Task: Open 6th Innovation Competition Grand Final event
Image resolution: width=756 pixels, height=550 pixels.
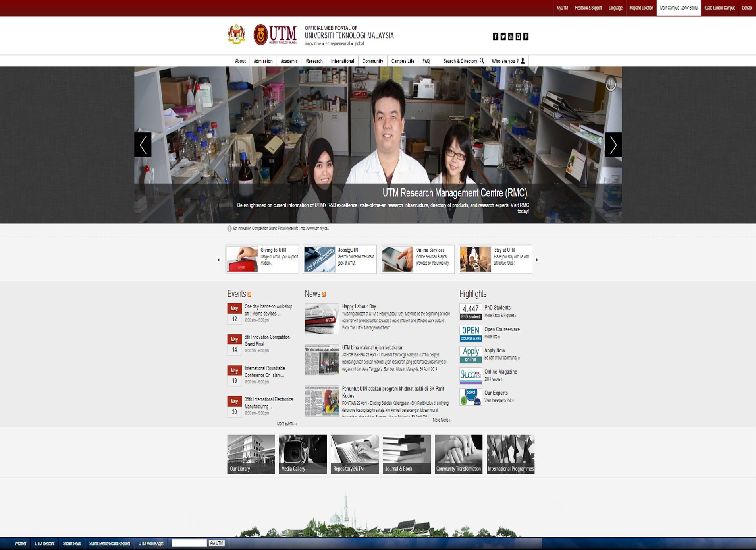Action: coord(267,341)
